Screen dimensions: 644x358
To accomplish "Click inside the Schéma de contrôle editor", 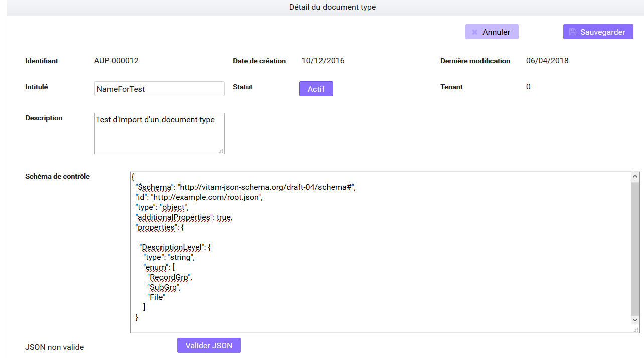I will tap(380, 252).
